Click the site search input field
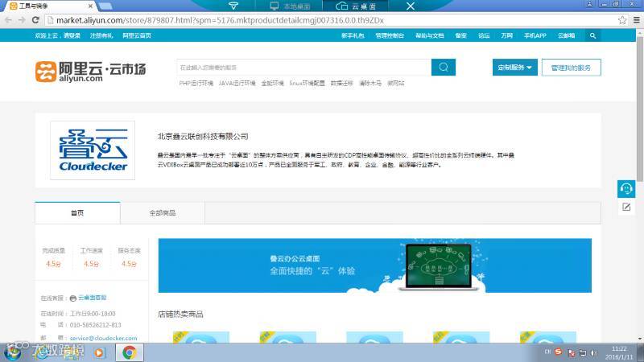 click(304, 68)
